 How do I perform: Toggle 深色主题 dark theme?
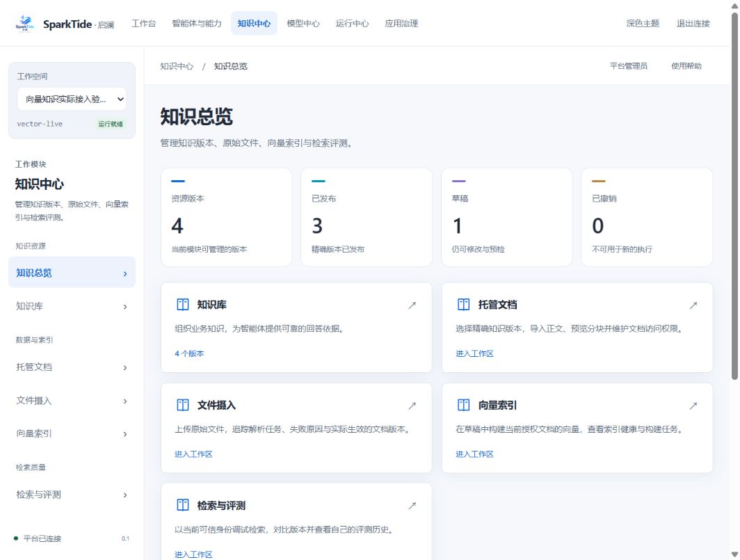643,23
